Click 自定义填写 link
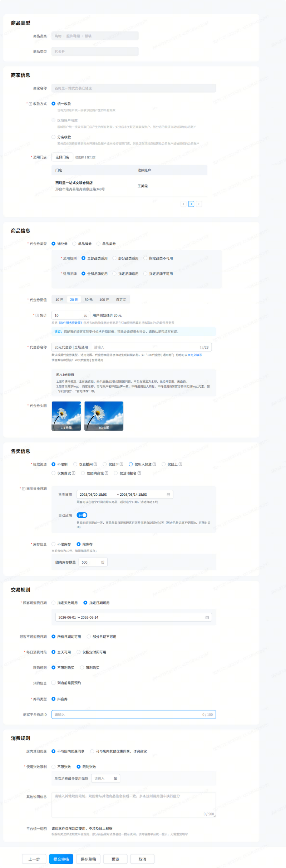 195,355
